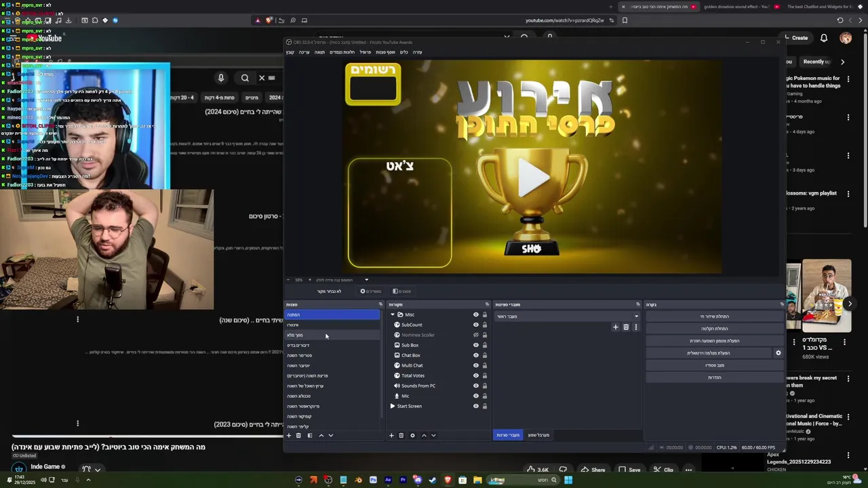Click next arrow on YouTube filter chips
Viewport: 868px width, 488px height.
[x=842, y=62]
